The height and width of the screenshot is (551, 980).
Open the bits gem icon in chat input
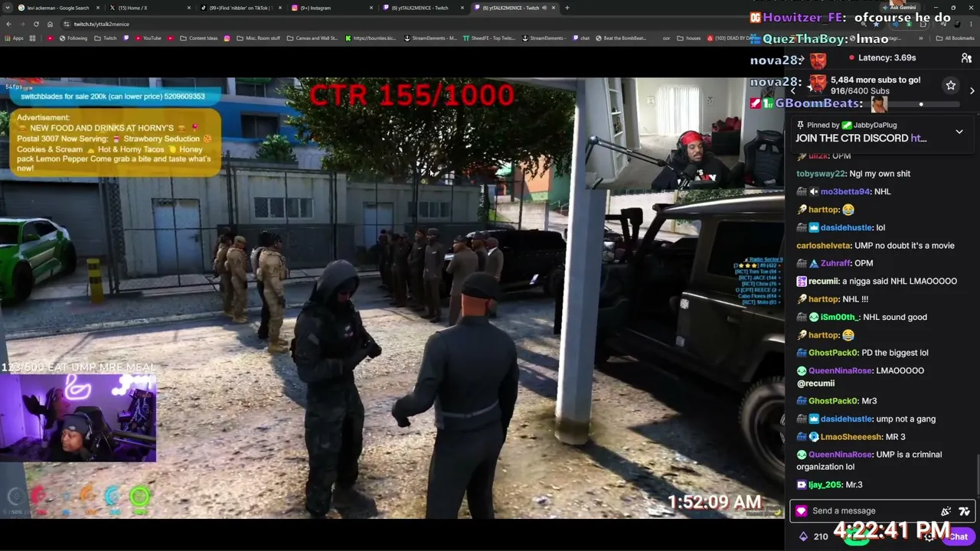801,511
